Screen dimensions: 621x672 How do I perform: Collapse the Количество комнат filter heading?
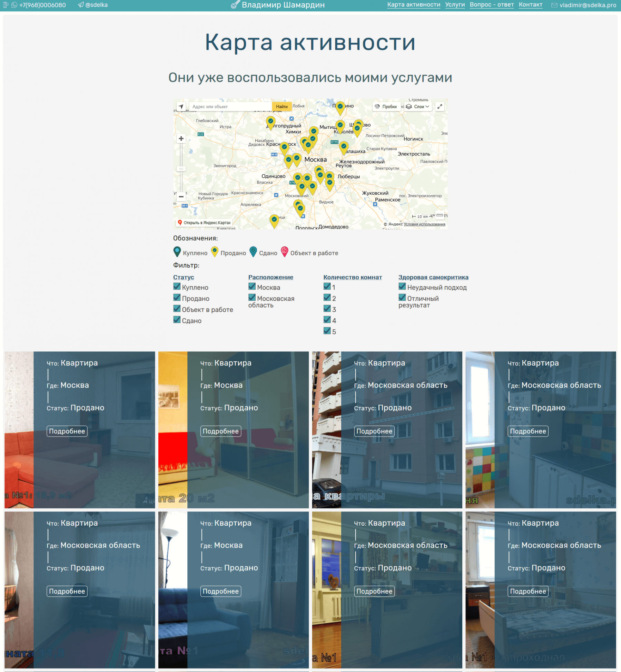click(x=352, y=277)
